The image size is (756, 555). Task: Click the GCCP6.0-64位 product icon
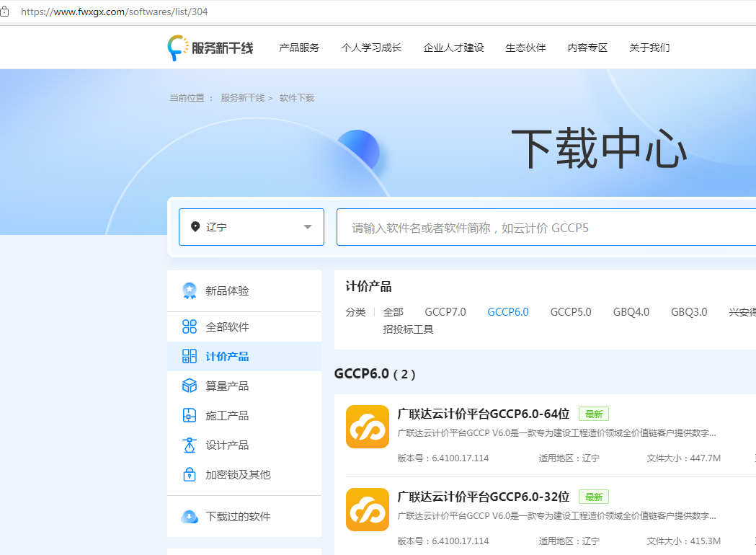pos(368,427)
